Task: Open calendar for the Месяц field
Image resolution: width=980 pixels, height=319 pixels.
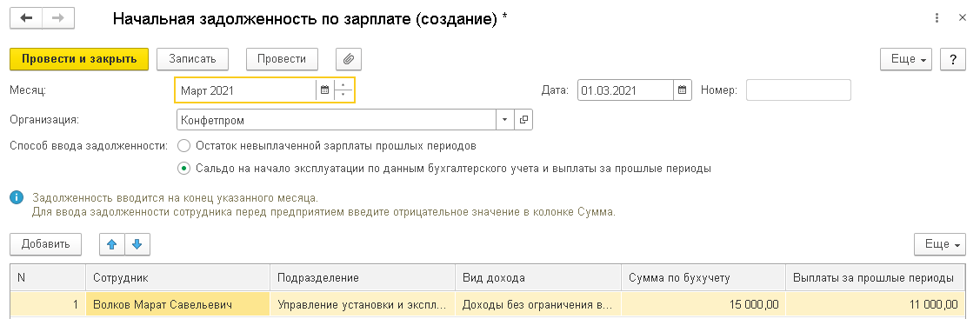Action: coord(324,90)
